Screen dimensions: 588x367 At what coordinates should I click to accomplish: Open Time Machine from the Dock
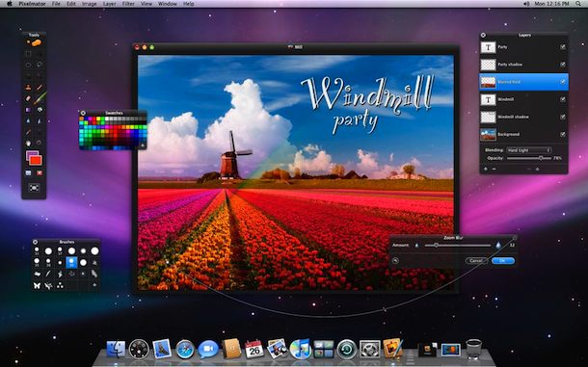pos(347,350)
